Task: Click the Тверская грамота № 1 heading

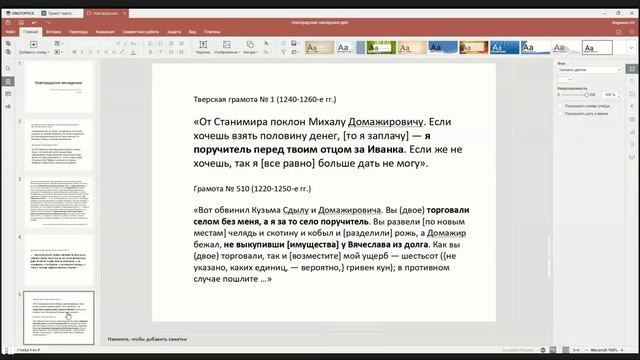Action: pos(265,99)
